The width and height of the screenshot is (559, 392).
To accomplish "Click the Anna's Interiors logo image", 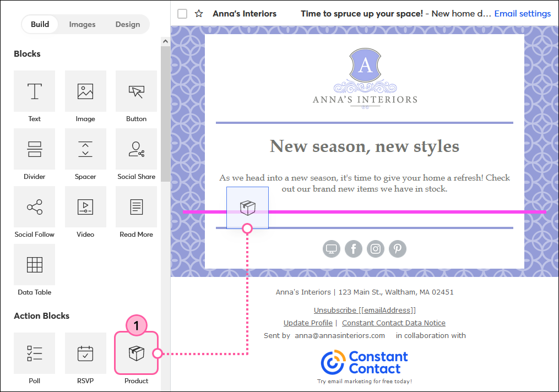I will click(365, 78).
